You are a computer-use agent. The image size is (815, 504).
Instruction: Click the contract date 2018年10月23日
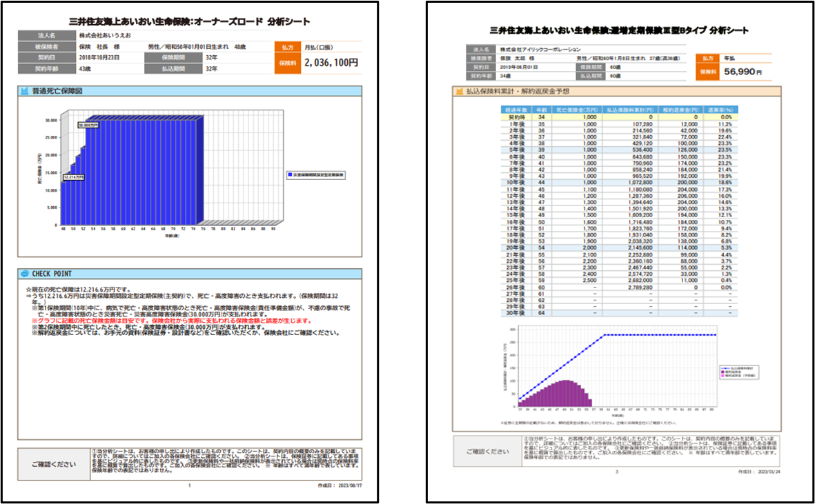[x=99, y=58]
